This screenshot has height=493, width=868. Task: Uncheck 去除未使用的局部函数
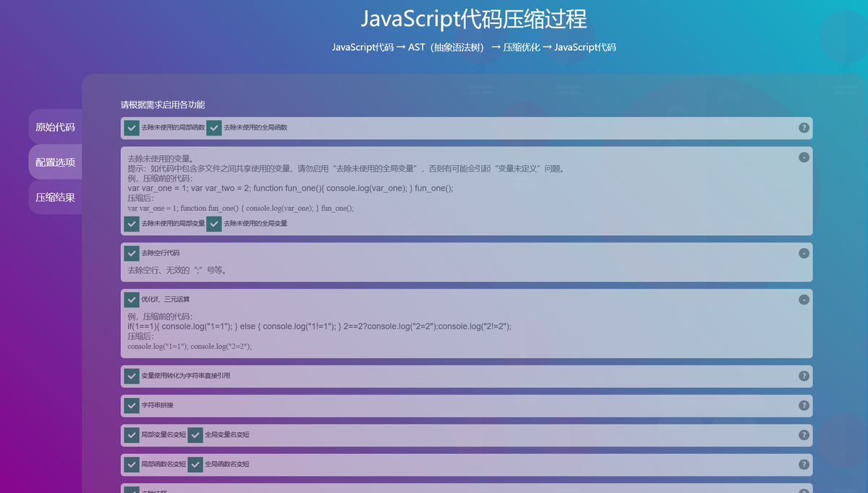[132, 127]
